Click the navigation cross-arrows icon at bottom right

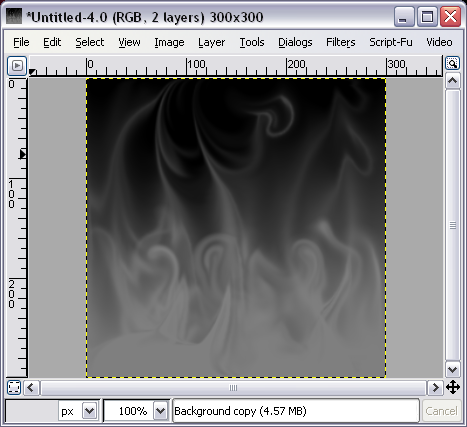453,387
